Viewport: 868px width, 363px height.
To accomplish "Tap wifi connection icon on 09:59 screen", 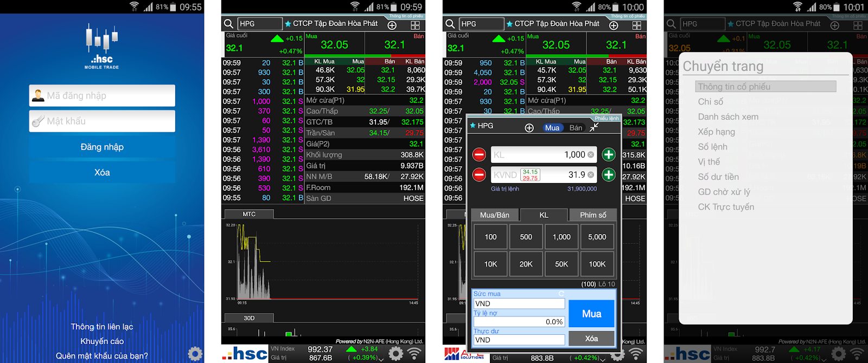I will pyautogui.click(x=414, y=353).
